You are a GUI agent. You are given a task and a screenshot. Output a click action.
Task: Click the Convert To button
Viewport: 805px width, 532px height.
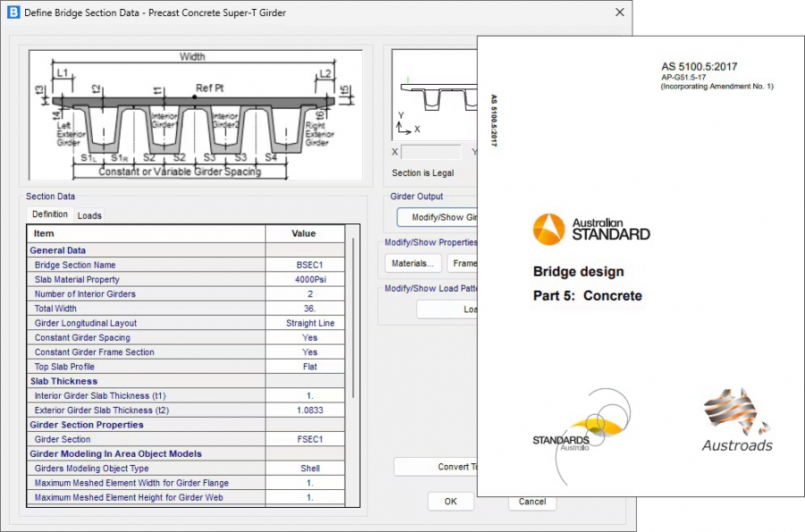coord(436,467)
